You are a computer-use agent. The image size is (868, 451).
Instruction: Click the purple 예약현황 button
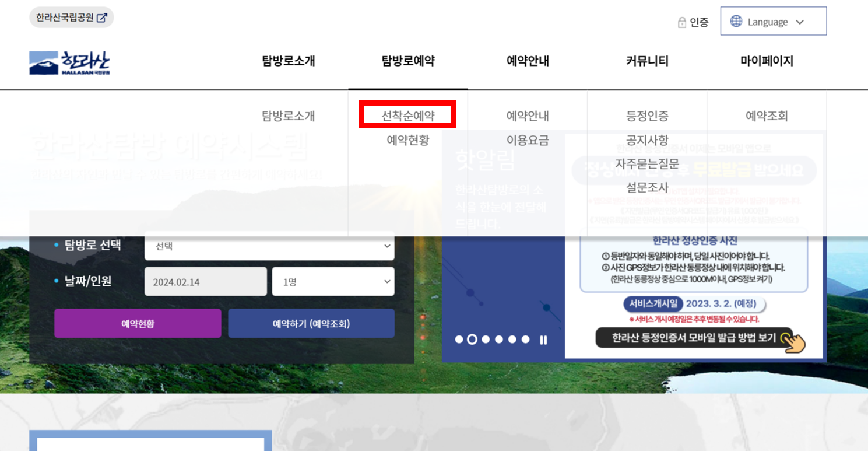pyautogui.click(x=138, y=324)
